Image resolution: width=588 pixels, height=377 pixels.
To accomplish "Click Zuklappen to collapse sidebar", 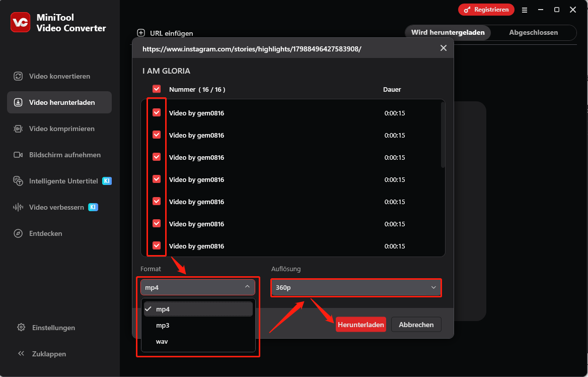I will point(49,354).
